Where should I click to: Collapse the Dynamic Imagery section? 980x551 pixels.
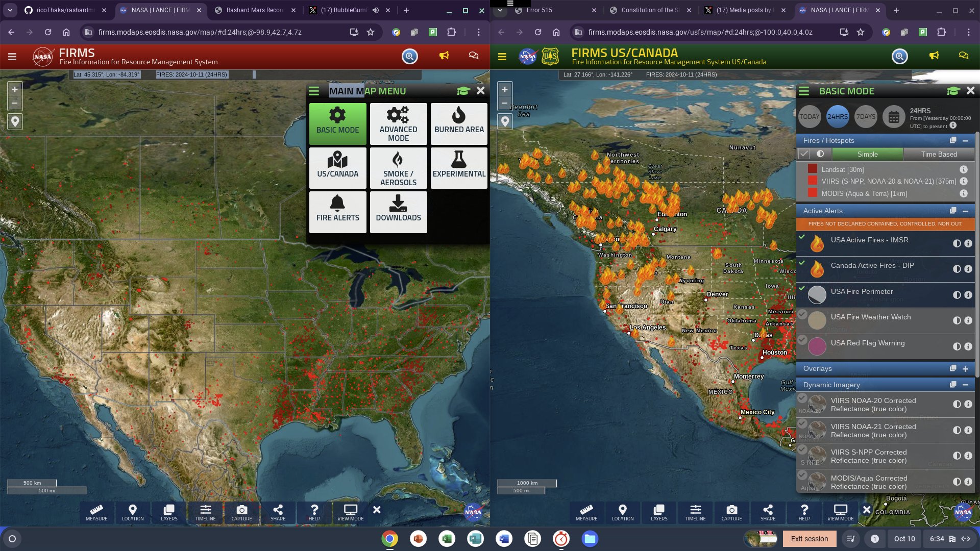click(965, 385)
